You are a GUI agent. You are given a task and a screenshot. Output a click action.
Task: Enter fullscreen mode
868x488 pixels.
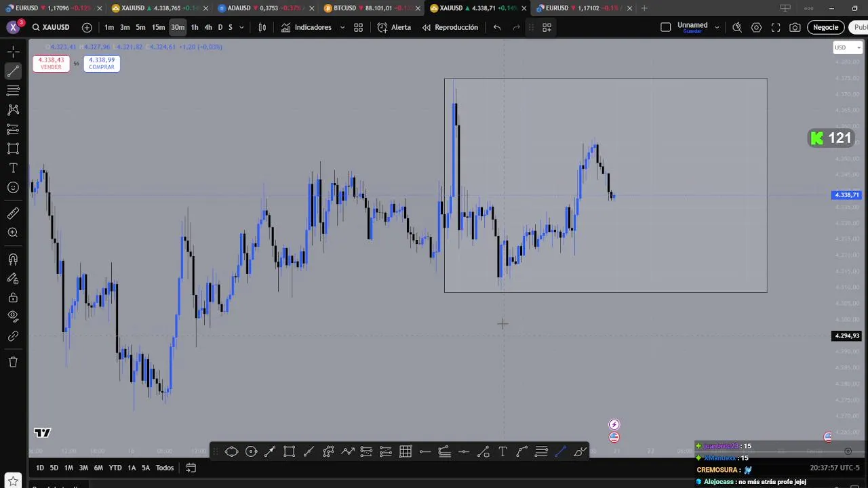(776, 27)
